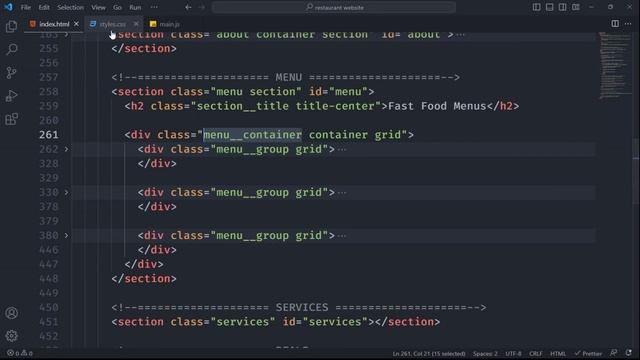This screenshot has width=640, height=360.
Task: Open the Explorer view in activity bar
Action: (11, 27)
